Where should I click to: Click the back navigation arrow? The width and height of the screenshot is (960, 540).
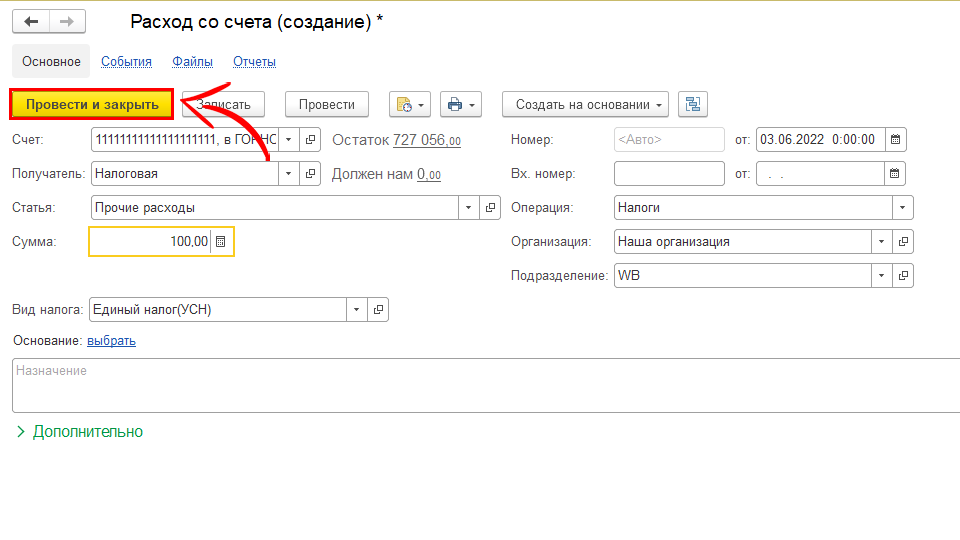point(31,21)
